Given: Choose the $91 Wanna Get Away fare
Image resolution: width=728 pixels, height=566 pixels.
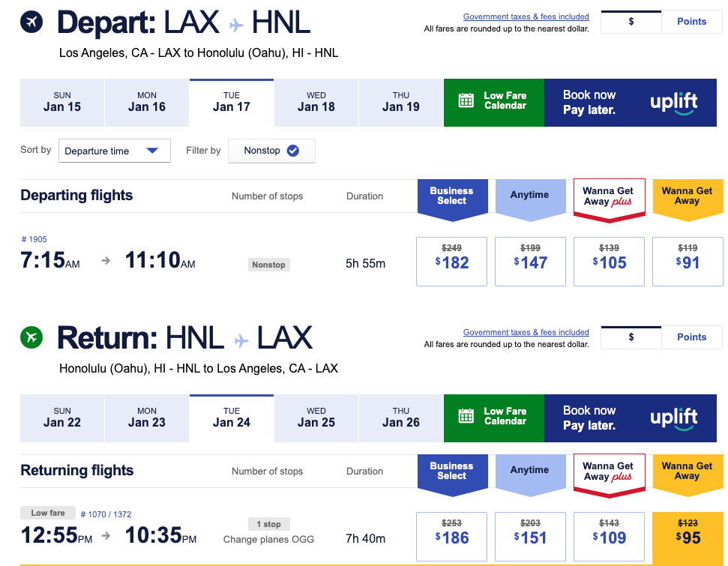Looking at the screenshot, I should point(687,262).
